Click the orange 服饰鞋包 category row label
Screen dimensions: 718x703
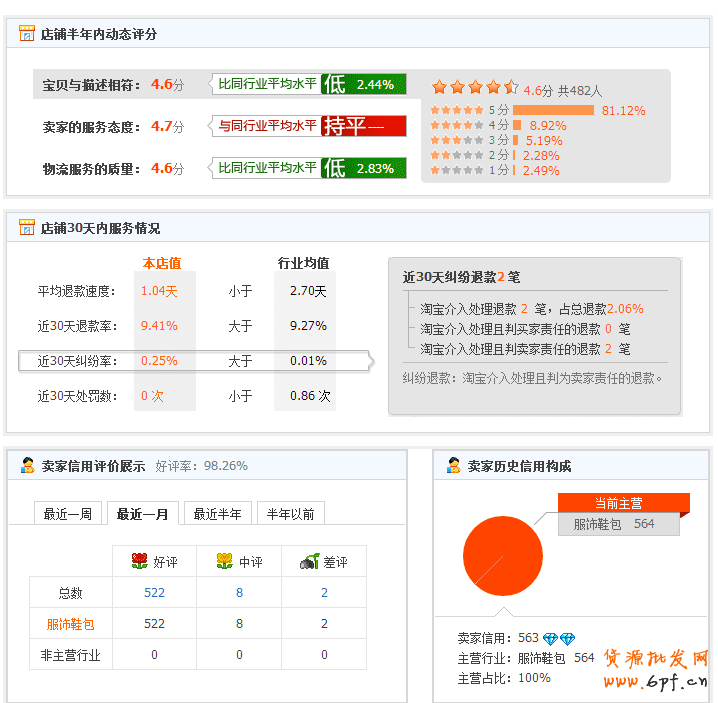[x=71, y=624]
